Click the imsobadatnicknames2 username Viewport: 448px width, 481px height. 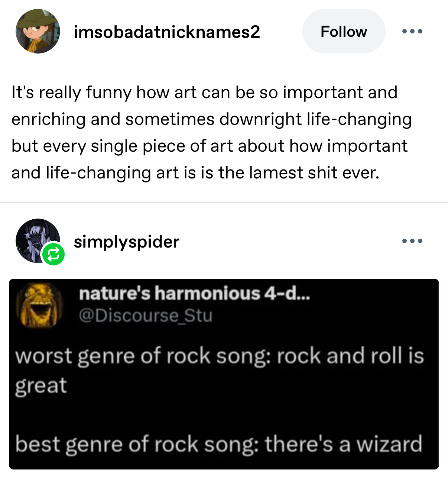click(x=166, y=32)
